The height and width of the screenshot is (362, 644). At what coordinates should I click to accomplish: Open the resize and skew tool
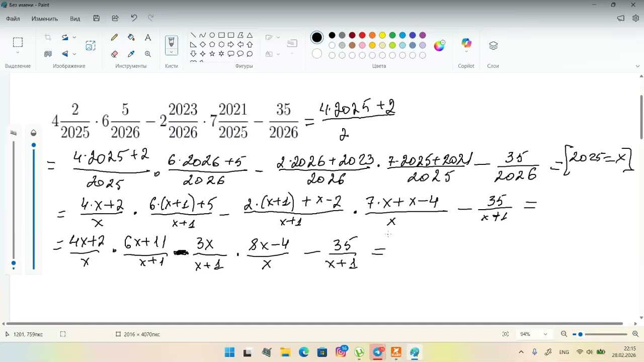(x=91, y=46)
